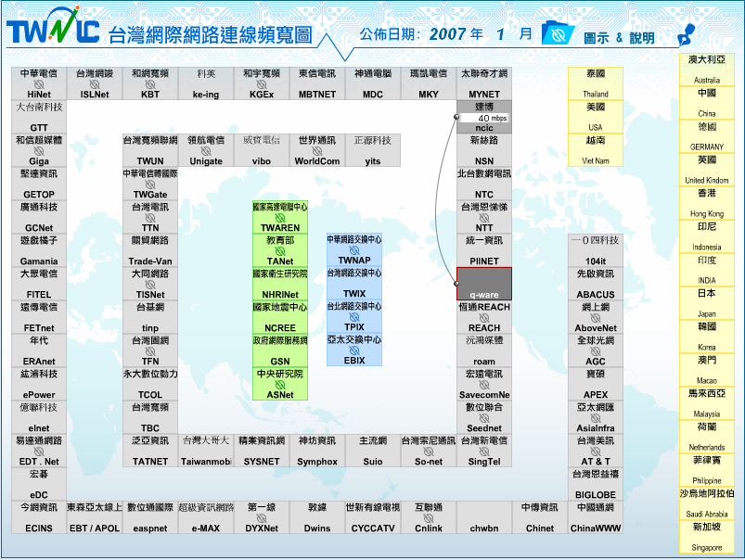Image resolution: width=745 pixels, height=560 pixels.
Task: Select the TWNAP exchange node
Action: (354, 249)
